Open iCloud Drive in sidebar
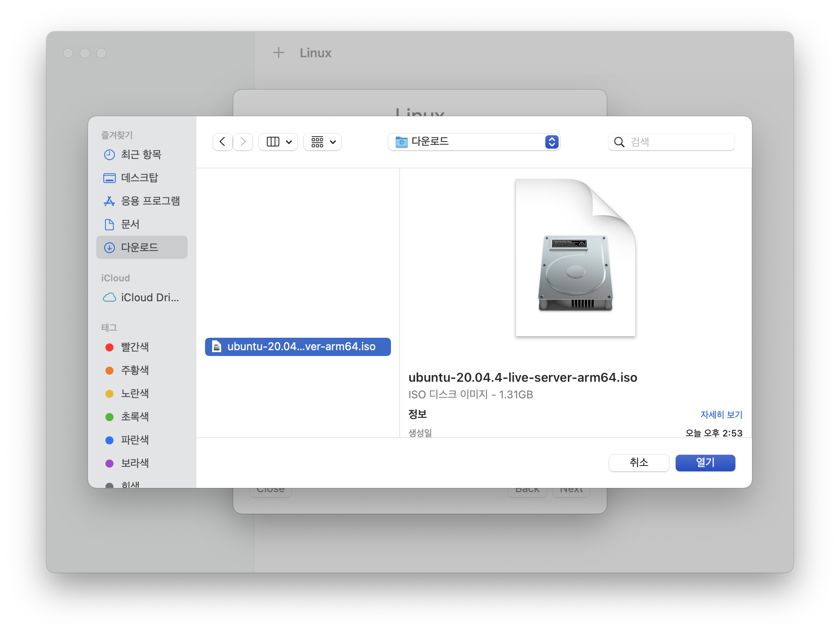Screen dimensions: 840x634 coord(149,297)
